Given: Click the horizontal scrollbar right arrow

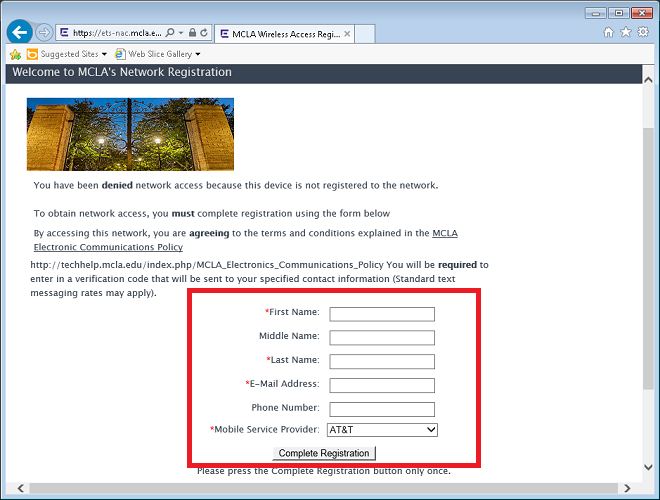Looking at the screenshot, I should [627, 488].
